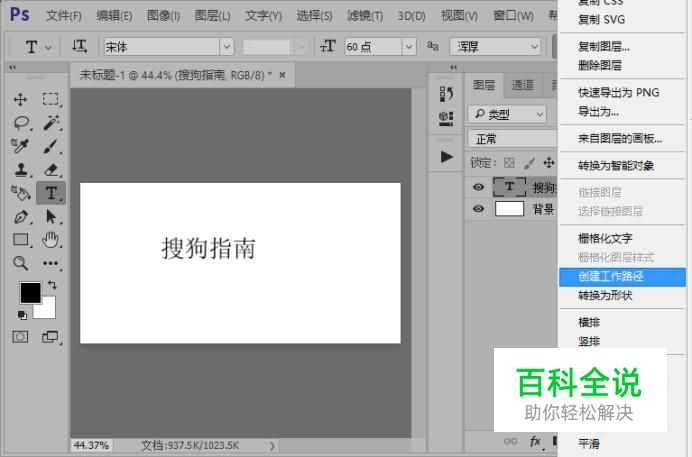The height and width of the screenshot is (457, 692).
Task: Lock image pixels brush icon
Action: pyautogui.click(x=529, y=163)
